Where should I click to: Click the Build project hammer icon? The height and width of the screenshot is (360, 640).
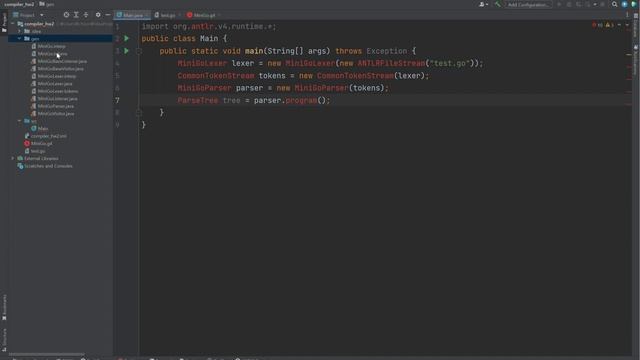point(497,4)
